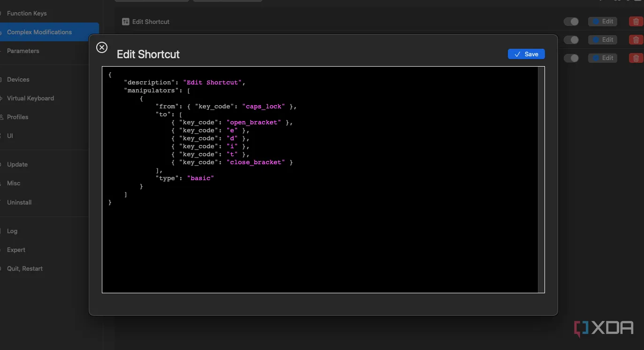Switch to the Profiles section
The width and height of the screenshot is (644, 350).
tap(18, 117)
